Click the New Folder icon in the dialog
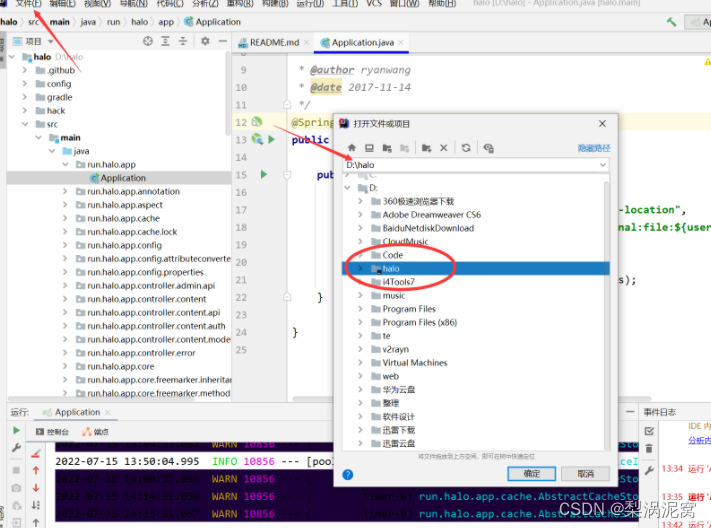The width and height of the screenshot is (711, 528). tap(426, 148)
